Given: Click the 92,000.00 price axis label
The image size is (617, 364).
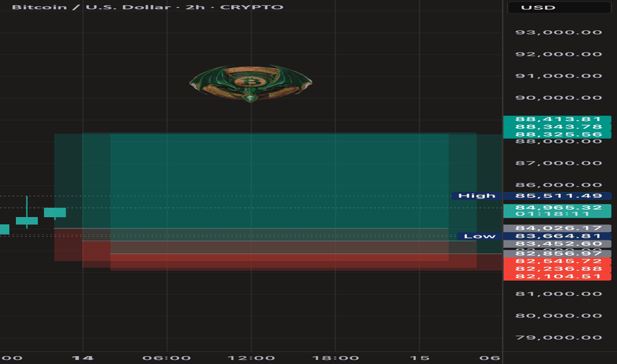Looking at the screenshot, I should pos(559,54).
